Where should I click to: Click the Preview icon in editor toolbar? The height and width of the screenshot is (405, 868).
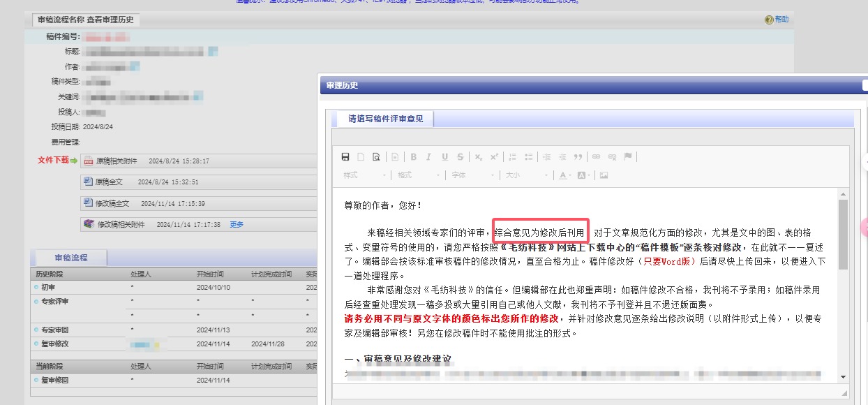click(376, 157)
